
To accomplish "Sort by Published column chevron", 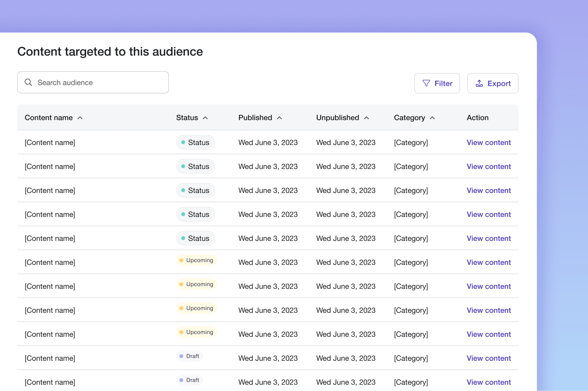I will tap(280, 118).
